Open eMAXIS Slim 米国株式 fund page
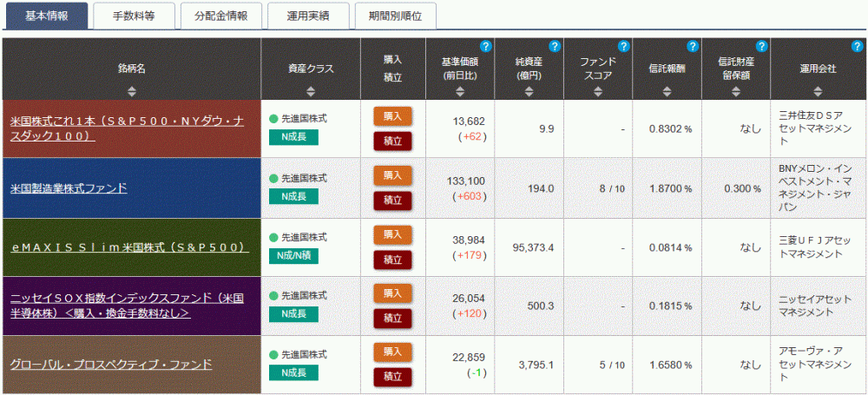The width and height of the screenshot is (868, 395). (129, 247)
